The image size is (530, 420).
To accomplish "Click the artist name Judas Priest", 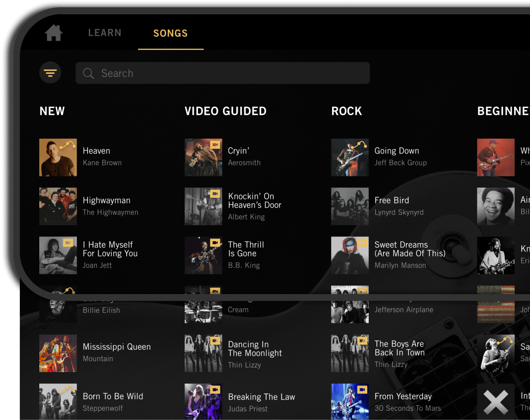I will pyautogui.click(x=248, y=408).
